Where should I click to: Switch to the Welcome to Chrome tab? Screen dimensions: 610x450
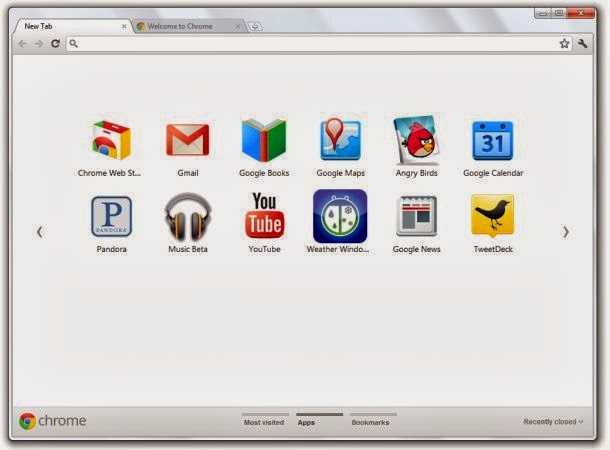pyautogui.click(x=189, y=26)
